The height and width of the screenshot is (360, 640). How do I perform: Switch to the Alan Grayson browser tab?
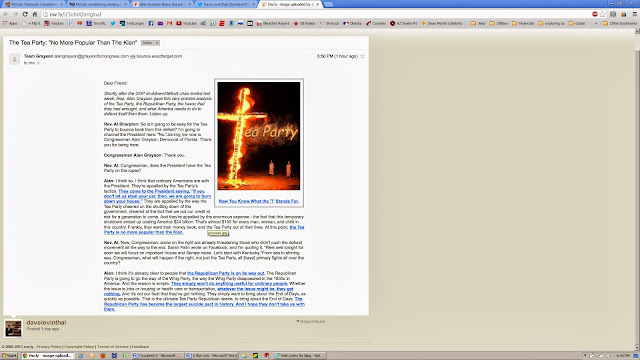[x=162, y=4]
